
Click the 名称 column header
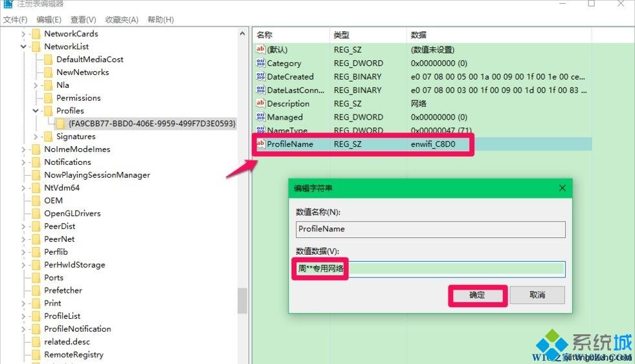(x=291, y=35)
